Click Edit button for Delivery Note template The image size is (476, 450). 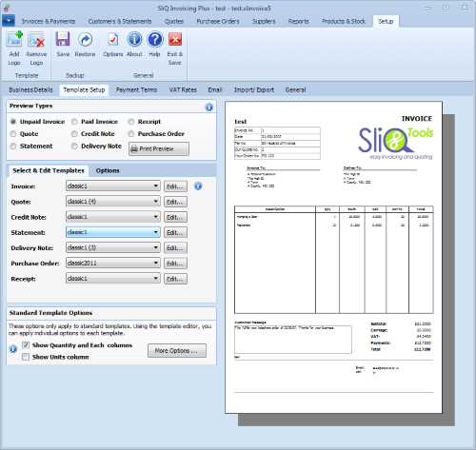(x=175, y=247)
